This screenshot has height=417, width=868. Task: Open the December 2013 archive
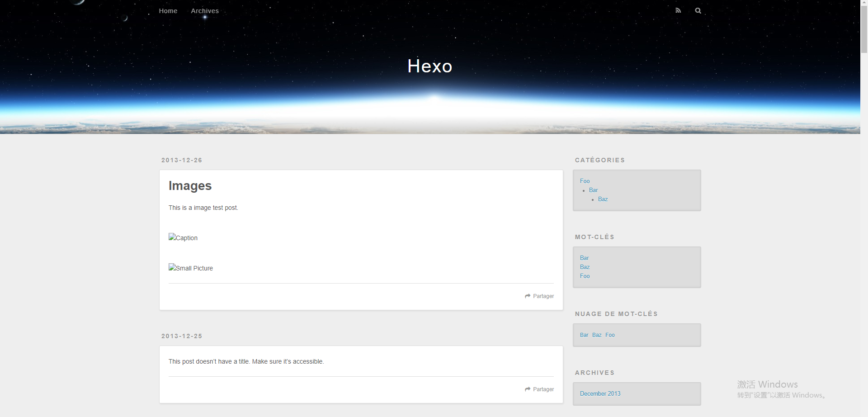[600, 393]
